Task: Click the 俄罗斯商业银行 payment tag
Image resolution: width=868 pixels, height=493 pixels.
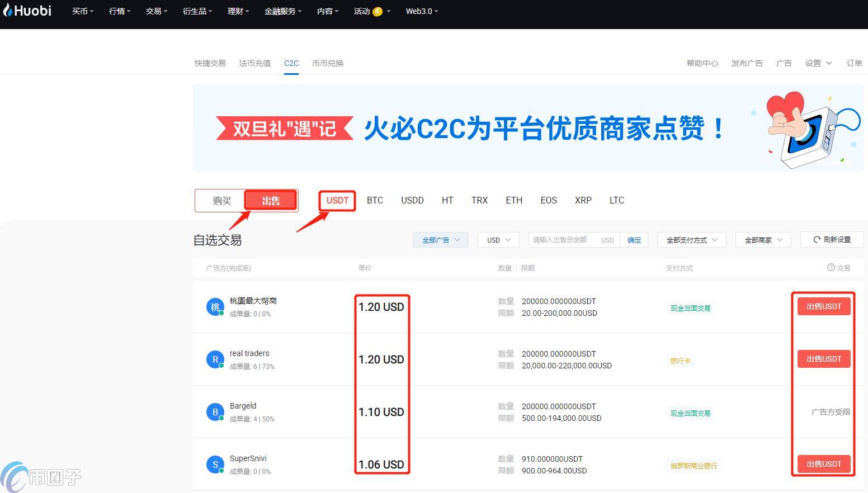Action: click(x=694, y=466)
